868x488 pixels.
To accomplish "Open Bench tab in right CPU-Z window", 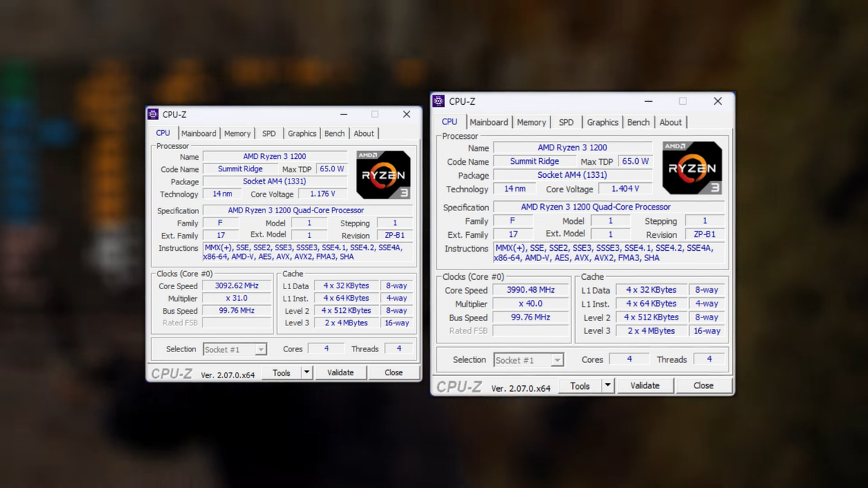I will pyautogui.click(x=638, y=122).
